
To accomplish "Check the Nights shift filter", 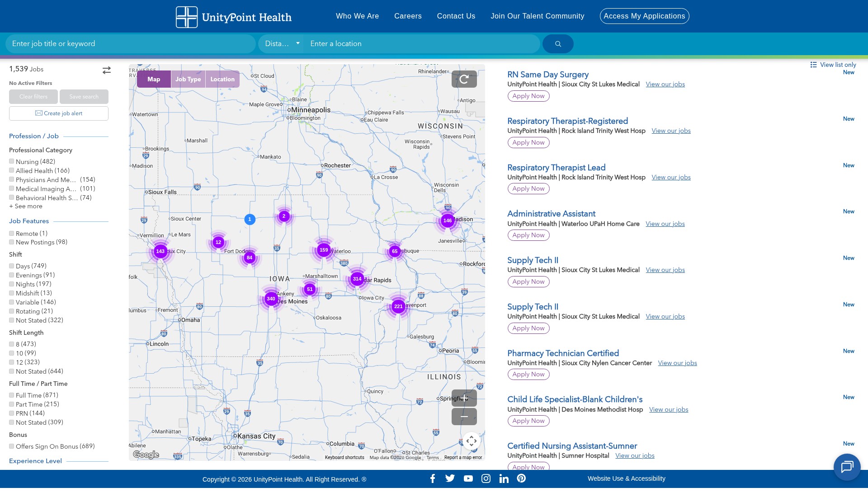I will pos(12,284).
